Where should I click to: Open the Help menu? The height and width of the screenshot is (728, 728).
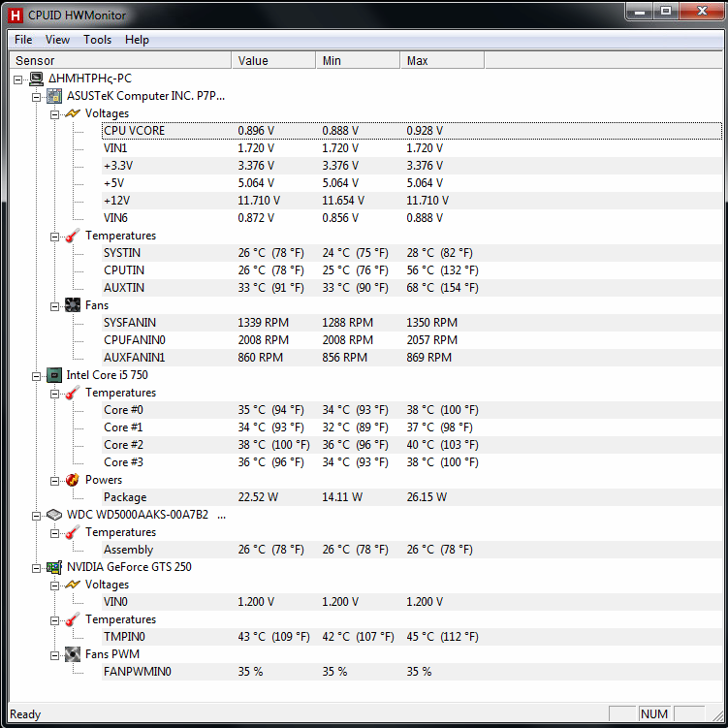(x=137, y=40)
